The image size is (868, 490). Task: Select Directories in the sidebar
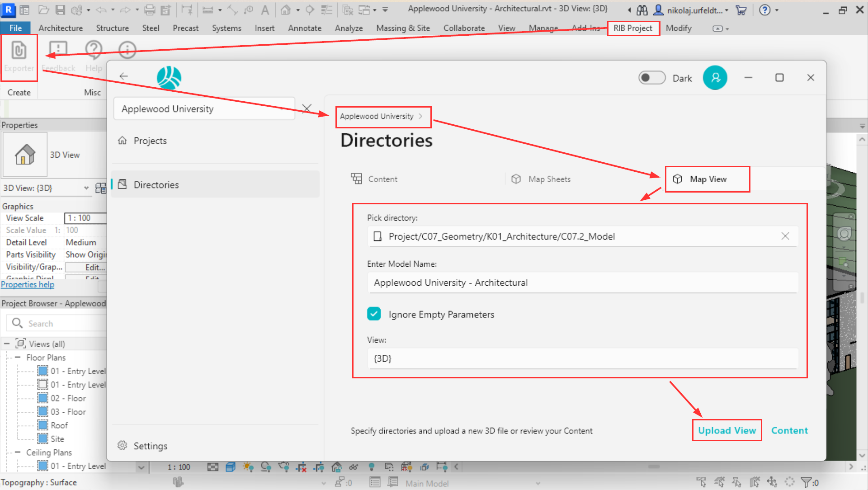pos(156,184)
